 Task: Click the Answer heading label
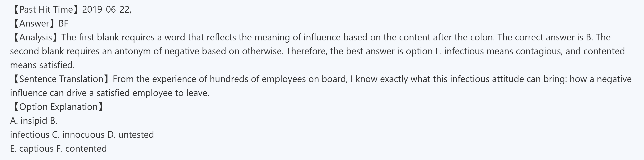coord(34,24)
